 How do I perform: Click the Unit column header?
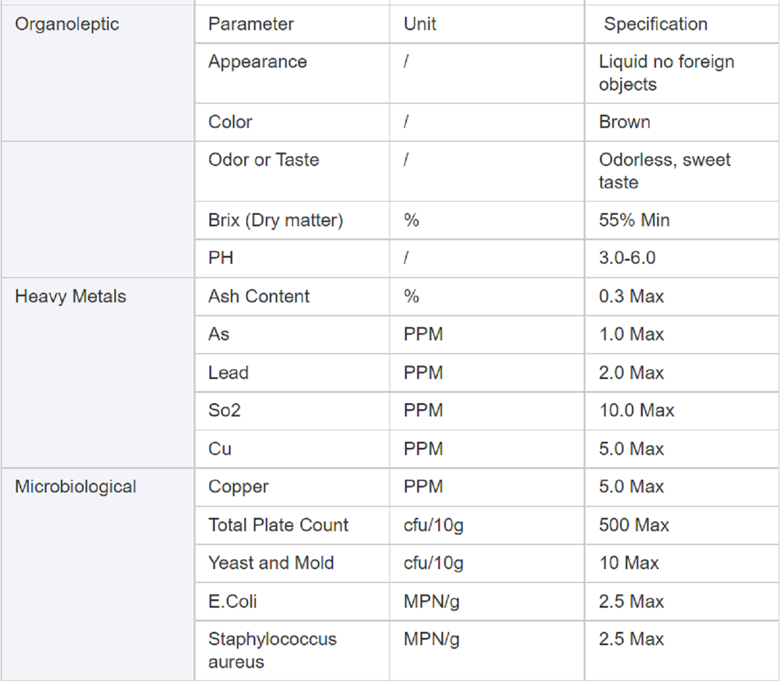pos(487,24)
